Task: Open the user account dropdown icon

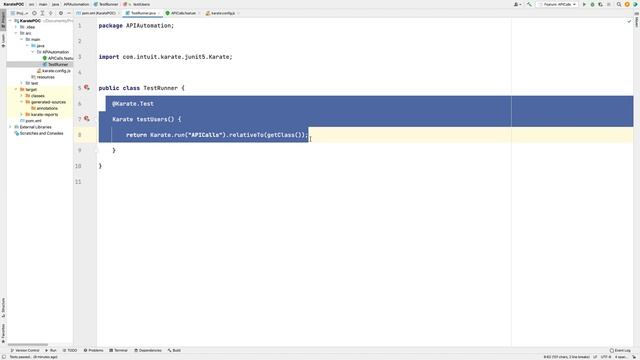Action: pos(518,4)
